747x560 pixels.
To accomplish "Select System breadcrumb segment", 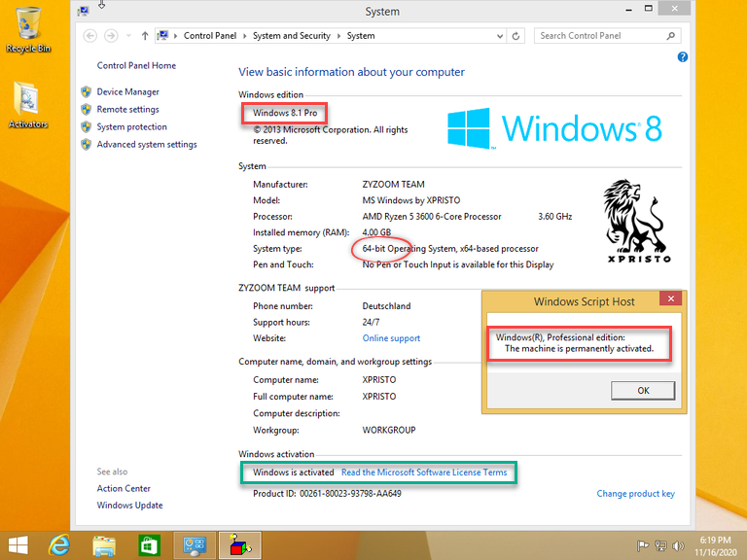I will [x=361, y=36].
